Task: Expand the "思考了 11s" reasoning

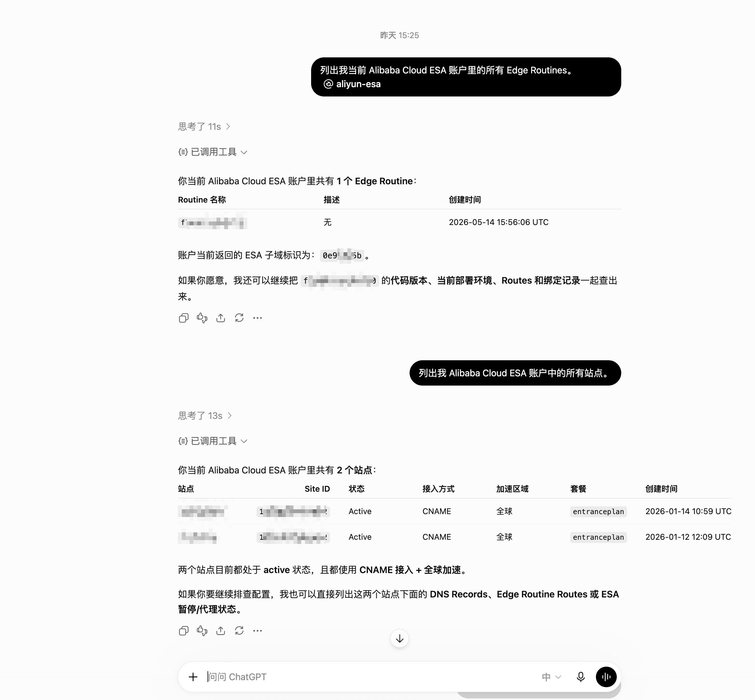Action: [204, 127]
